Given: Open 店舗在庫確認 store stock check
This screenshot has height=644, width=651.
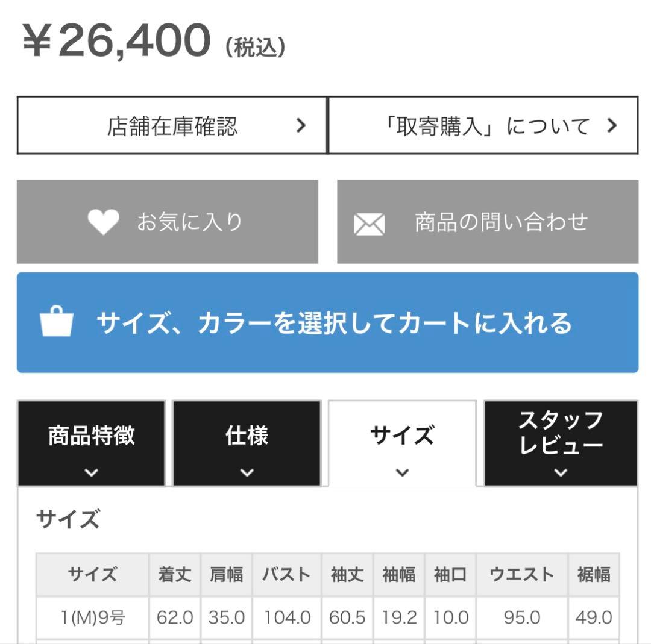Looking at the screenshot, I should point(171,126).
